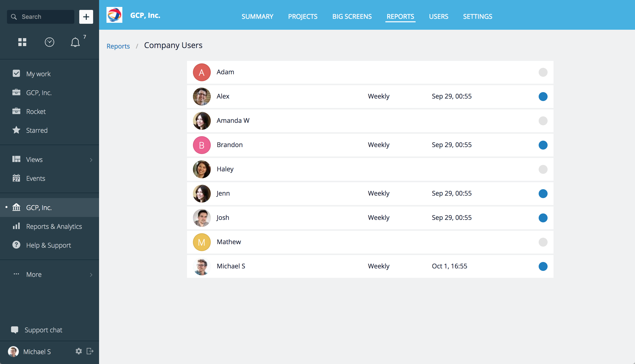Open My work in sidebar
Viewport: 635px width, 364px height.
coord(50,74)
